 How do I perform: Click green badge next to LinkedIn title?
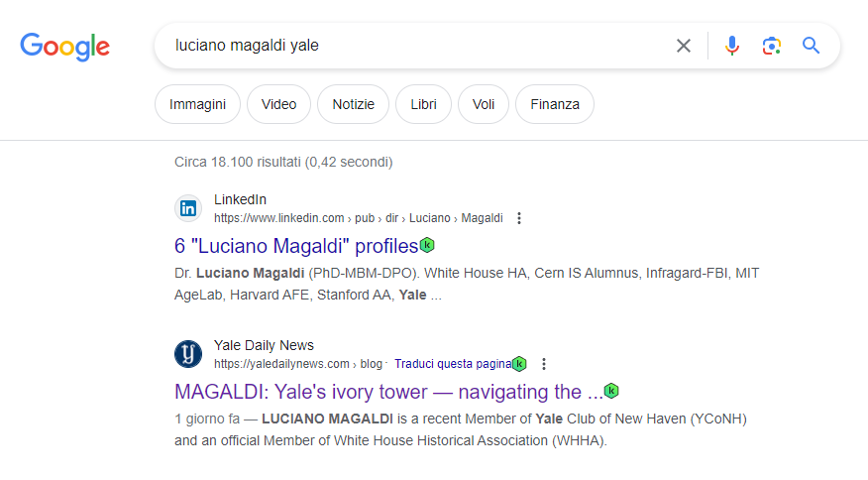click(x=427, y=245)
